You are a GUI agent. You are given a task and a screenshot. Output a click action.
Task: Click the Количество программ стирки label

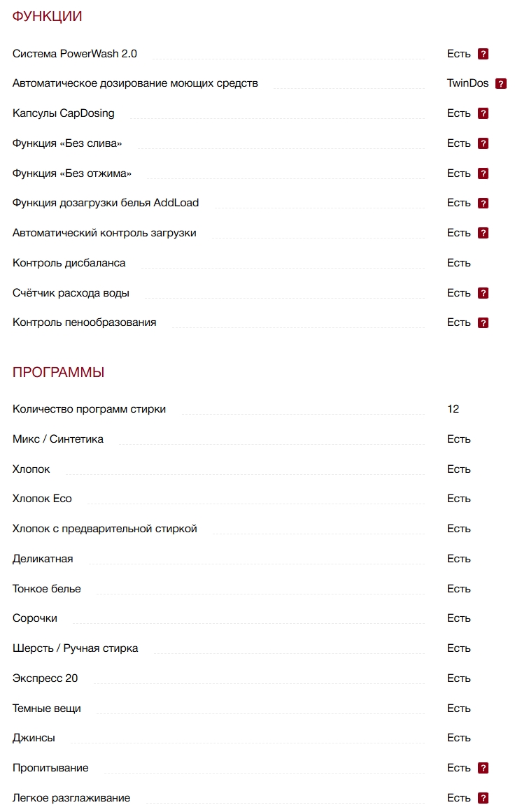pyautogui.click(x=89, y=409)
